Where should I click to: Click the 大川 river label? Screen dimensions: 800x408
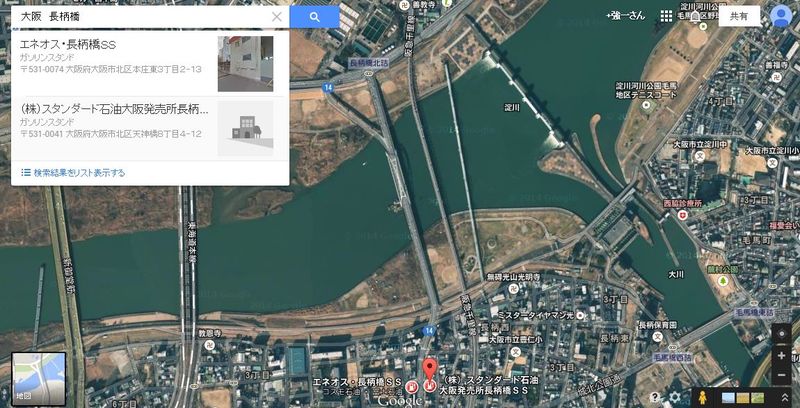coord(676,274)
